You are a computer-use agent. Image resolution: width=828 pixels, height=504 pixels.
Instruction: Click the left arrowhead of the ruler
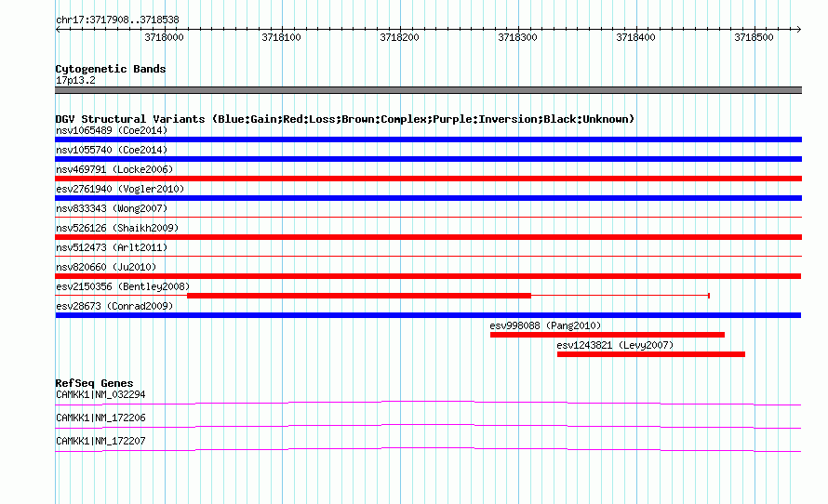[58, 29]
